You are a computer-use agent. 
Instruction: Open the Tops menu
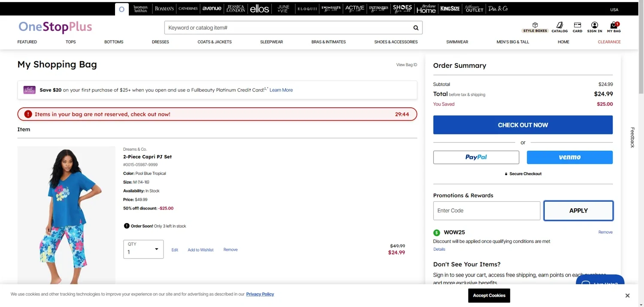point(71,42)
